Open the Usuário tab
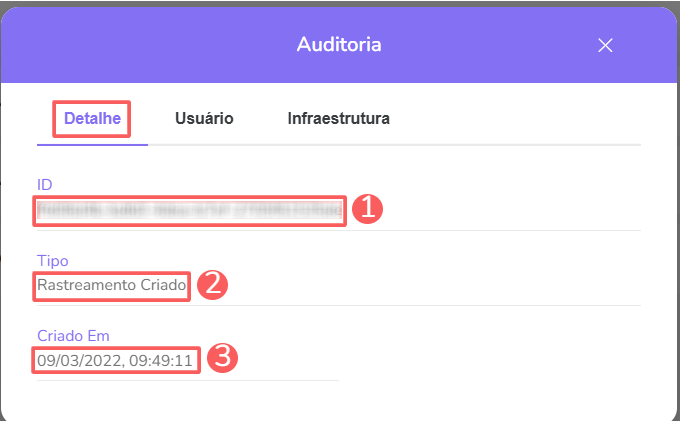The width and height of the screenshot is (680, 421). click(204, 118)
